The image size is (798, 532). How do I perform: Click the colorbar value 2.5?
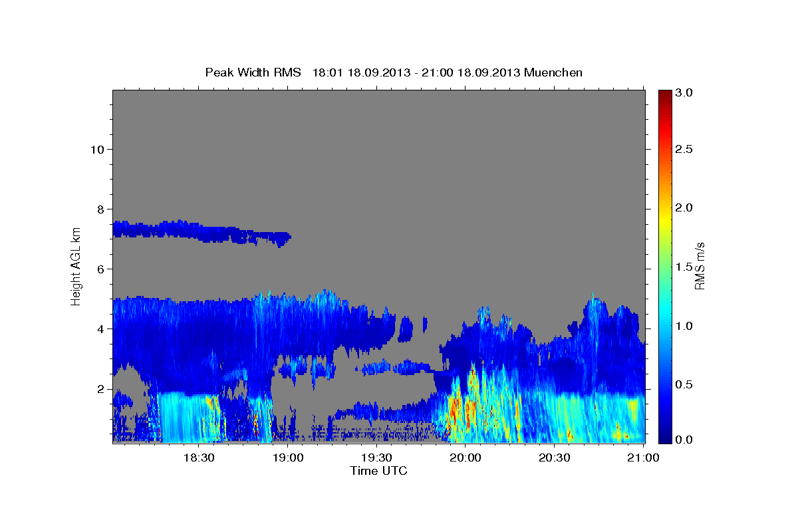pos(685,149)
